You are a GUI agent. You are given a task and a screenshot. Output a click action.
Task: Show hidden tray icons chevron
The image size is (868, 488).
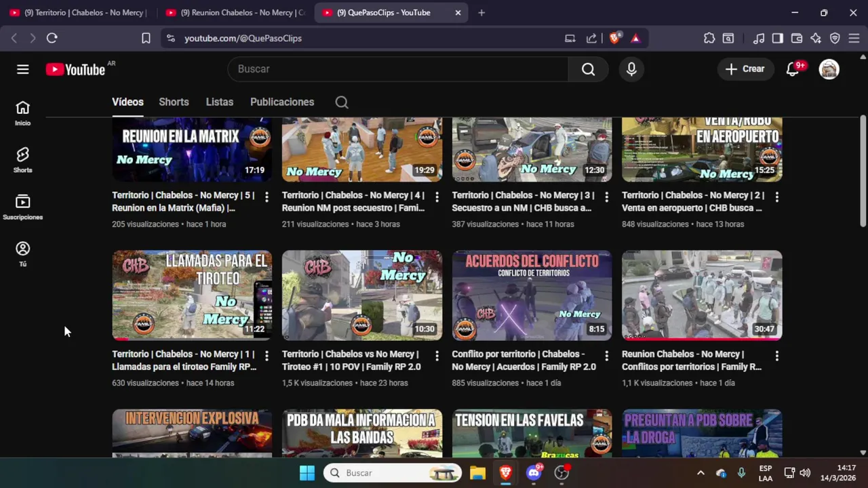click(x=701, y=473)
